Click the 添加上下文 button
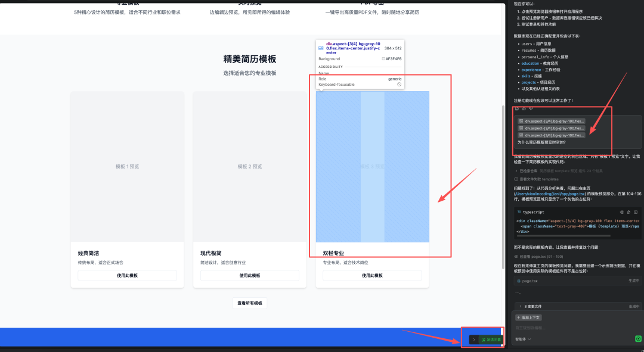This screenshot has height=352, width=644. tap(528, 317)
